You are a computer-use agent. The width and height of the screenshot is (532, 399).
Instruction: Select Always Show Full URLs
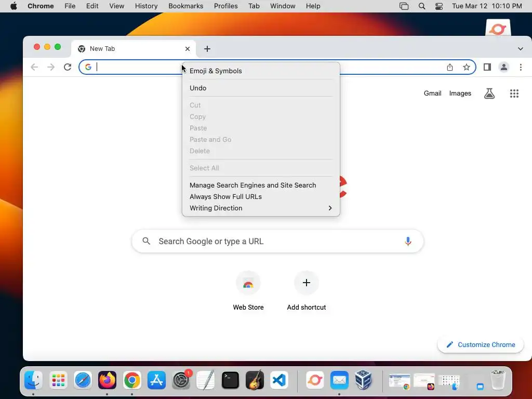point(261,197)
